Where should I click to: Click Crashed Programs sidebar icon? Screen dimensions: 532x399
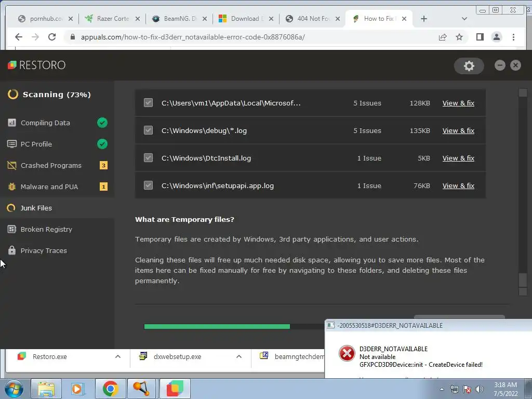12,165
